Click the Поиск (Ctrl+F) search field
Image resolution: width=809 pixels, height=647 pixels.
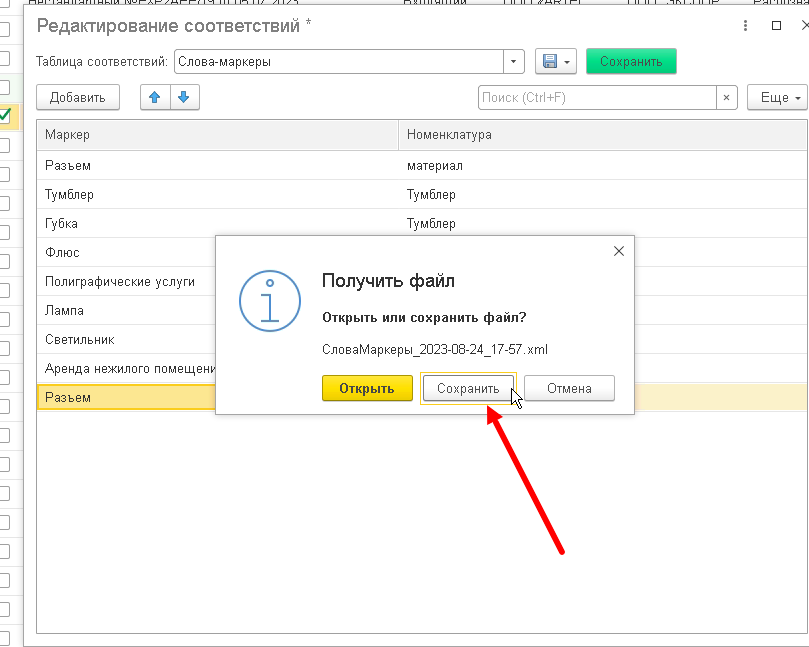point(597,98)
